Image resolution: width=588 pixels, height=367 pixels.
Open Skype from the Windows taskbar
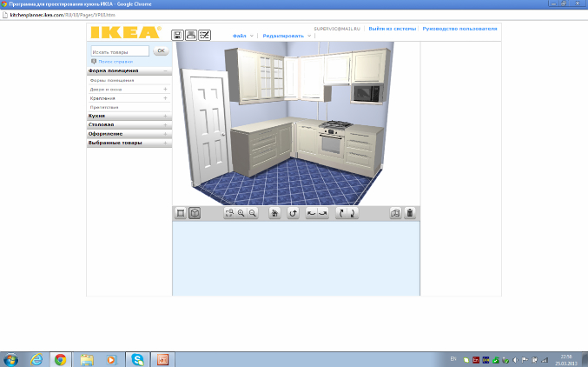pos(138,358)
